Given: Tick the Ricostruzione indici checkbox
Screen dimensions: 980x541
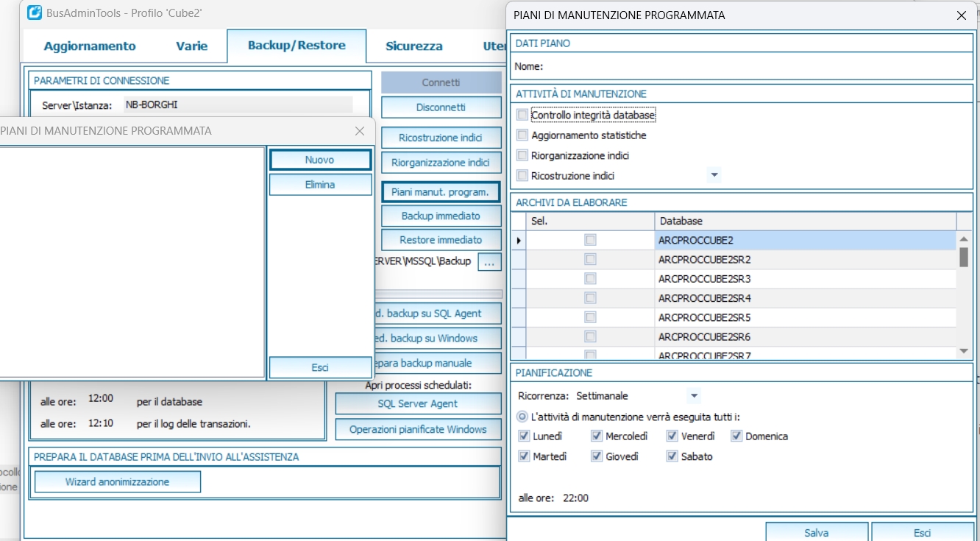Looking at the screenshot, I should pos(522,175).
